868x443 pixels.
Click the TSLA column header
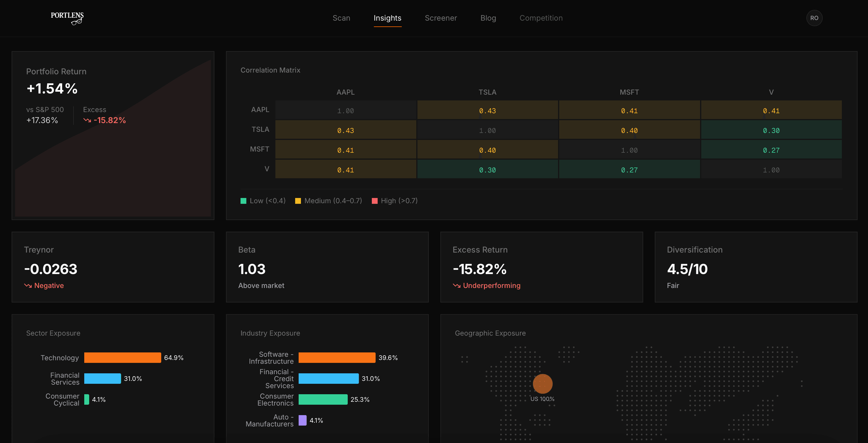pos(487,92)
